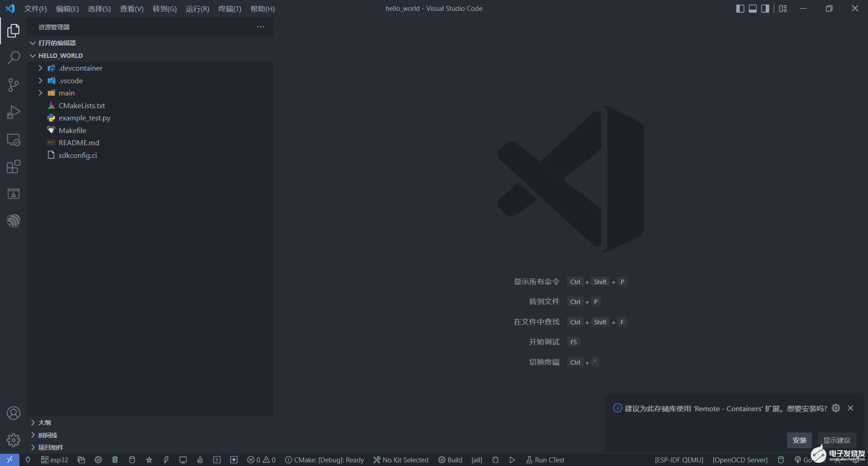Expand the 大纲 outline section

pos(150,423)
